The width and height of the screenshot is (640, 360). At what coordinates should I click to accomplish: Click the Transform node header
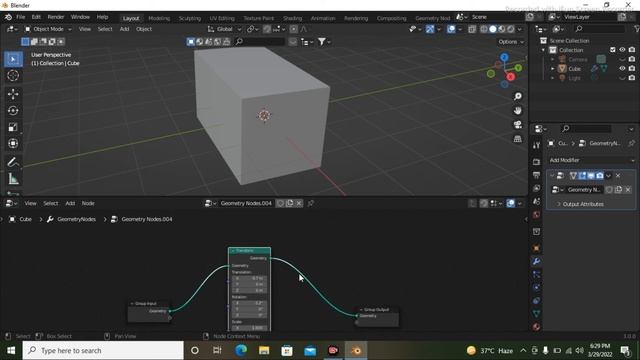point(249,251)
